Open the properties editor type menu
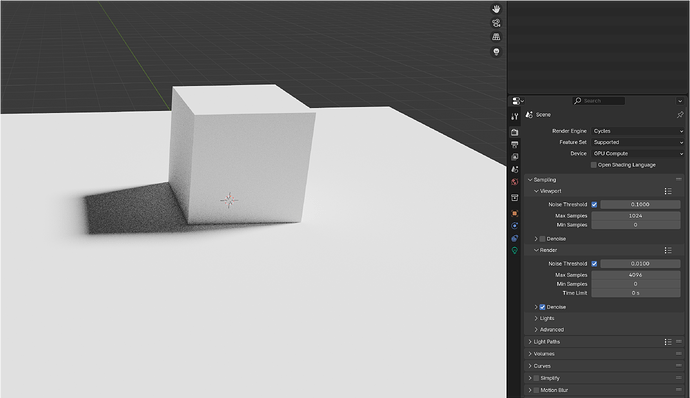Screen dimensions: 690x398 [x=518, y=101]
